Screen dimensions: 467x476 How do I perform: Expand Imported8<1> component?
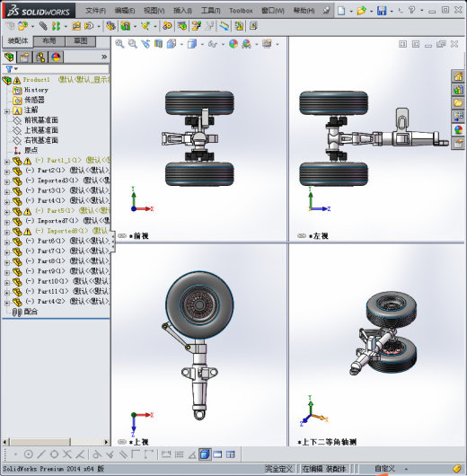tap(6, 233)
